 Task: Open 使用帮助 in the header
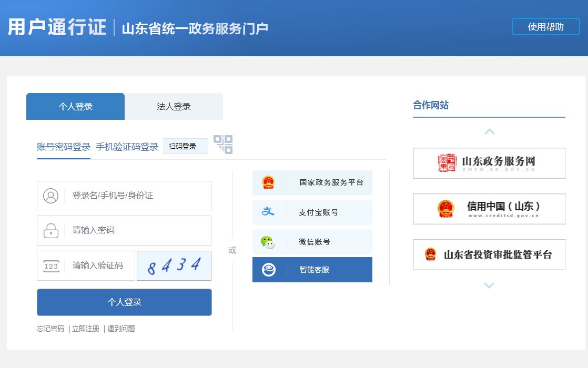(x=545, y=27)
